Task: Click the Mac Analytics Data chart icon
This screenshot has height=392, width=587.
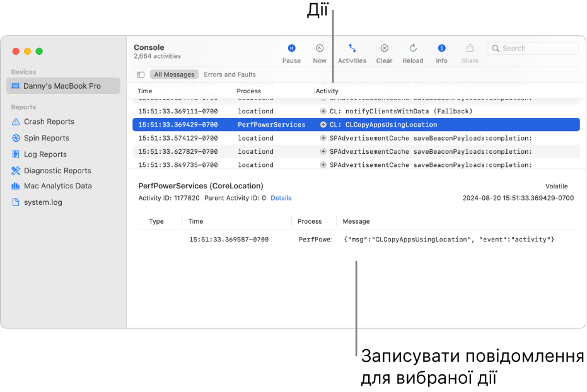Action: (16, 186)
